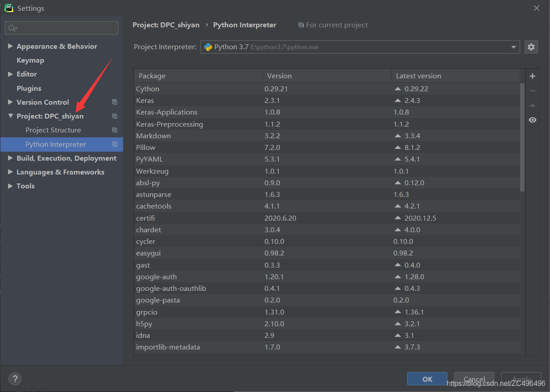Click the package list vertical scrollbar

[x=522, y=137]
